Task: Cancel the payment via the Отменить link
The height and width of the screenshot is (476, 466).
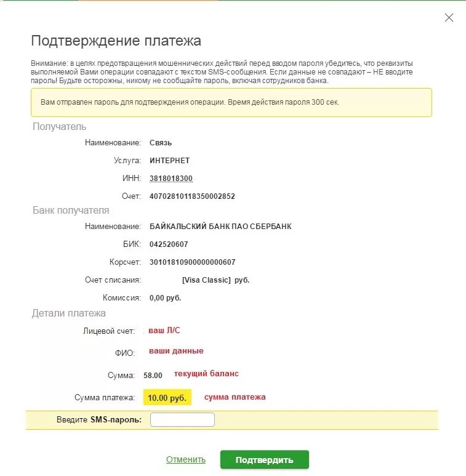Action: 186,459
